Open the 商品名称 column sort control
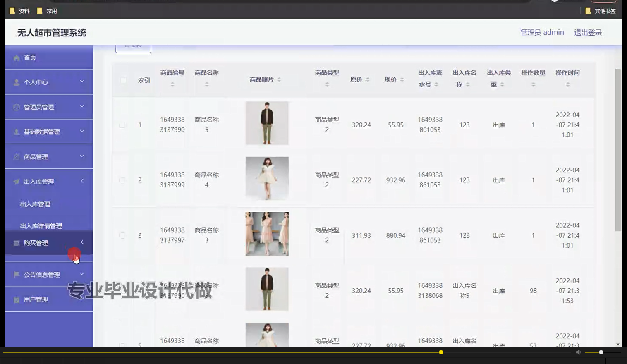Screen dimensions: 627x364 point(207,84)
